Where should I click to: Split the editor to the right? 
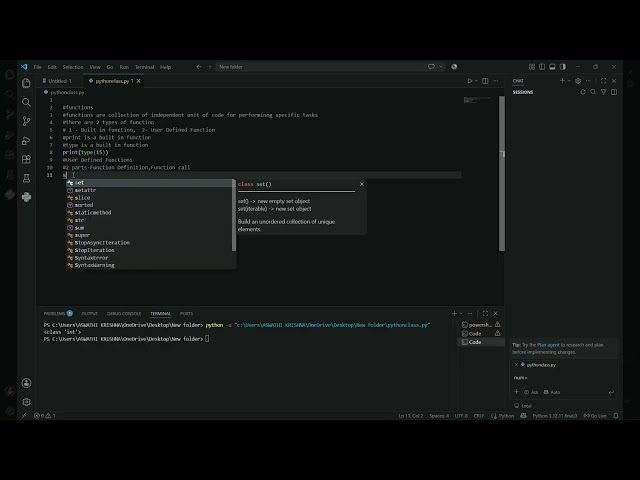coord(485,81)
